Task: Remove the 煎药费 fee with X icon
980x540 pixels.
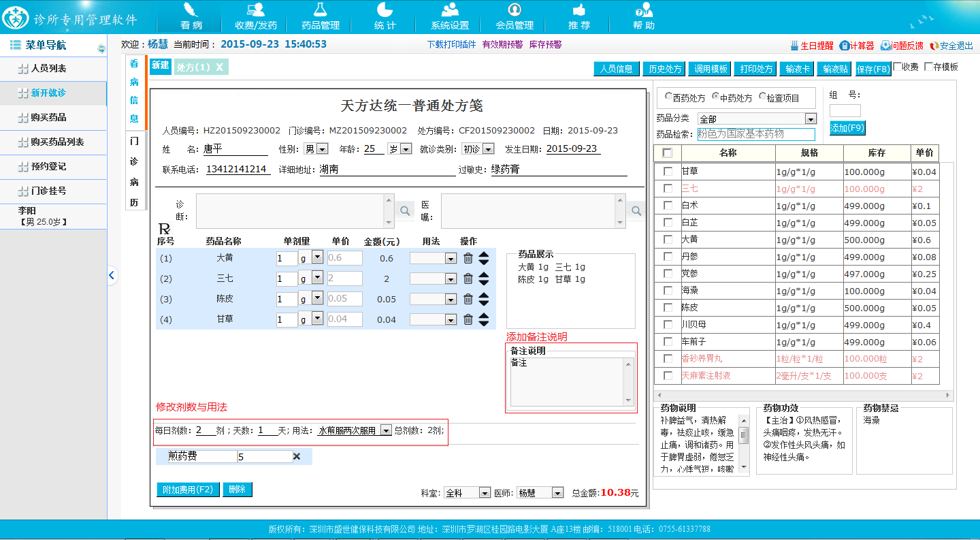Action: tap(297, 456)
